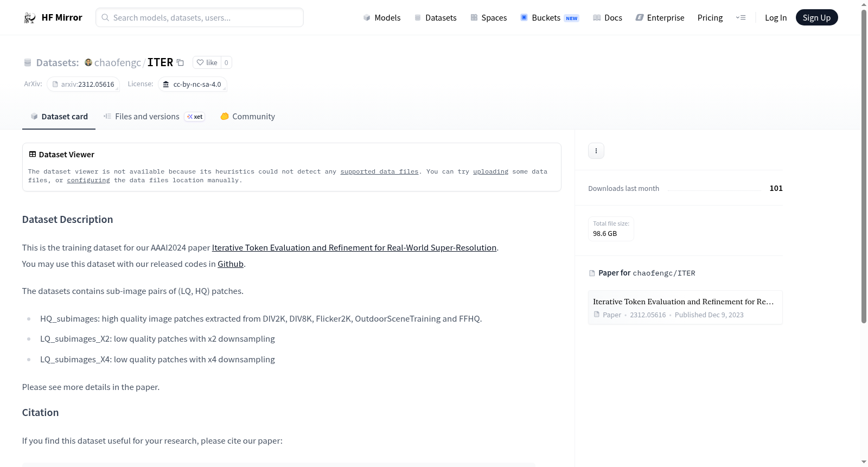This screenshot has height=467, width=868.
Task: Click the NEW badge next to Buckets
Action: pyautogui.click(x=572, y=18)
